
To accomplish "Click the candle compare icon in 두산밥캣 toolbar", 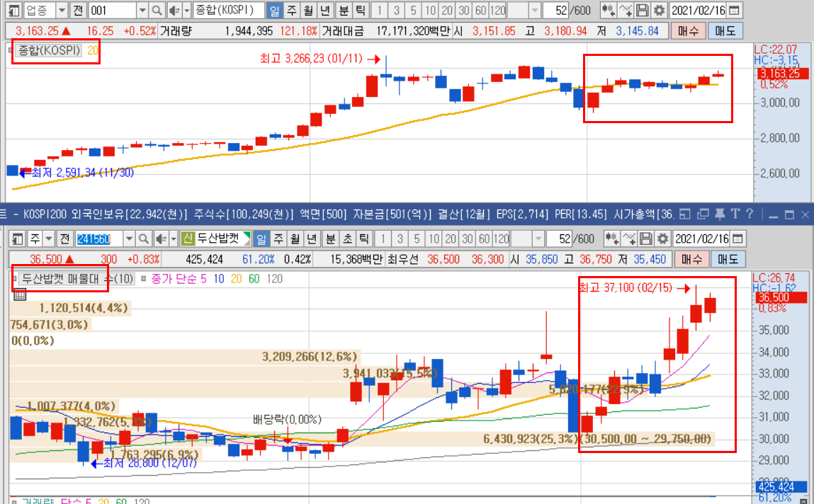I will pyautogui.click(x=612, y=239).
